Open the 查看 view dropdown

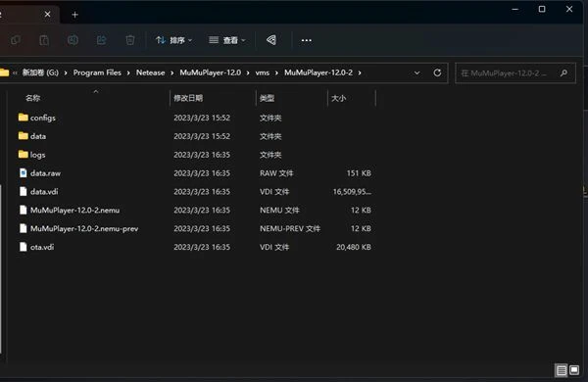pos(227,40)
